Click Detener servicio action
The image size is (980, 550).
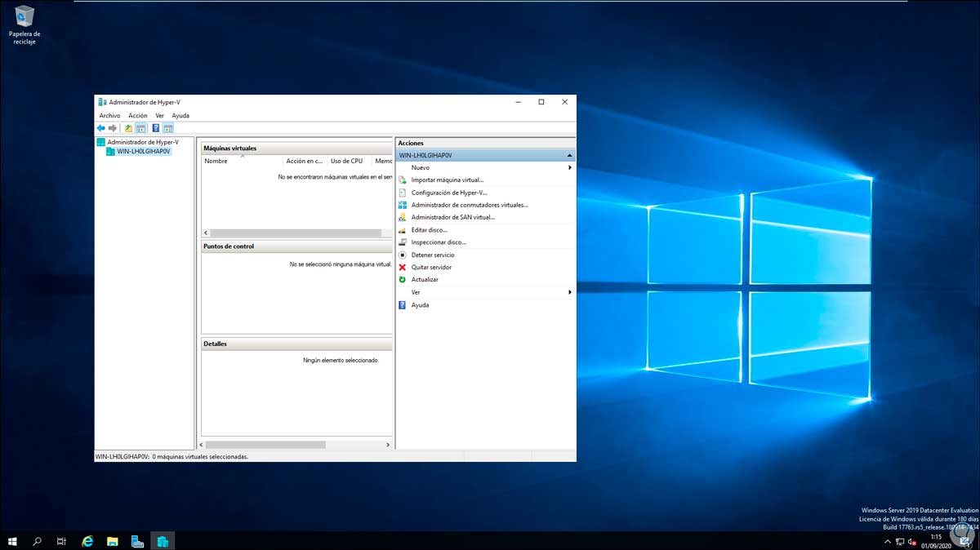(x=433, y=255)
